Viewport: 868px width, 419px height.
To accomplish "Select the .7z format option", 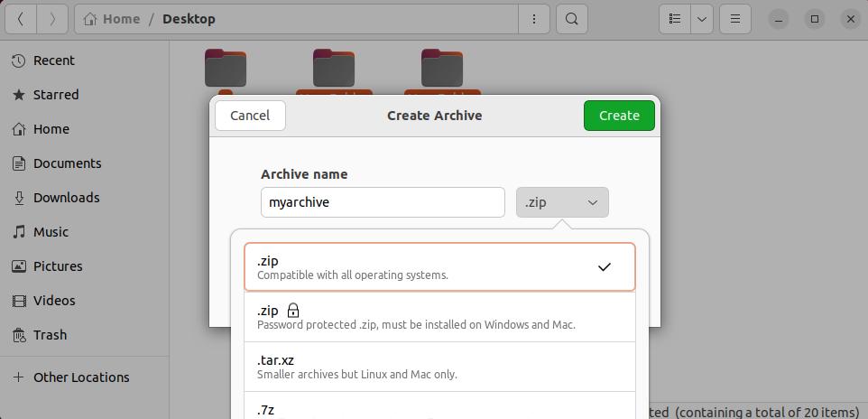I will (x=439, y=405).
